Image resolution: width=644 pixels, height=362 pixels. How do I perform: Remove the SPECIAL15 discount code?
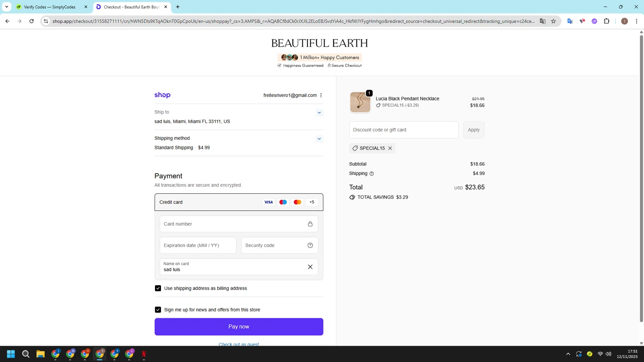[x=390, y=148]
